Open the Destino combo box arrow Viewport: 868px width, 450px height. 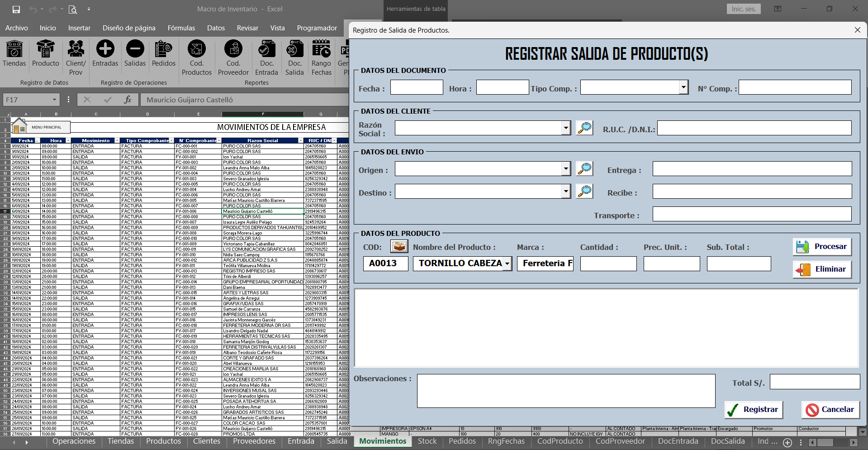566,191
